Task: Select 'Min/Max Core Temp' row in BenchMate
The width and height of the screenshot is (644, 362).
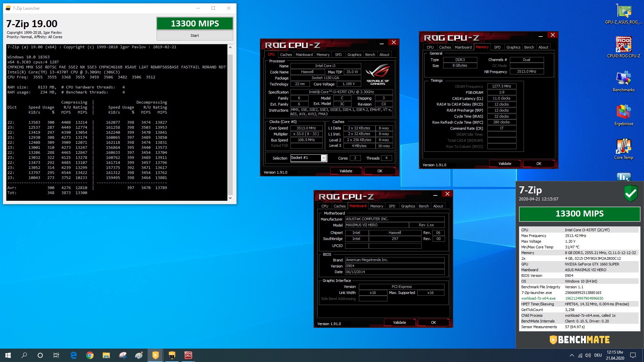Action: 580,247
